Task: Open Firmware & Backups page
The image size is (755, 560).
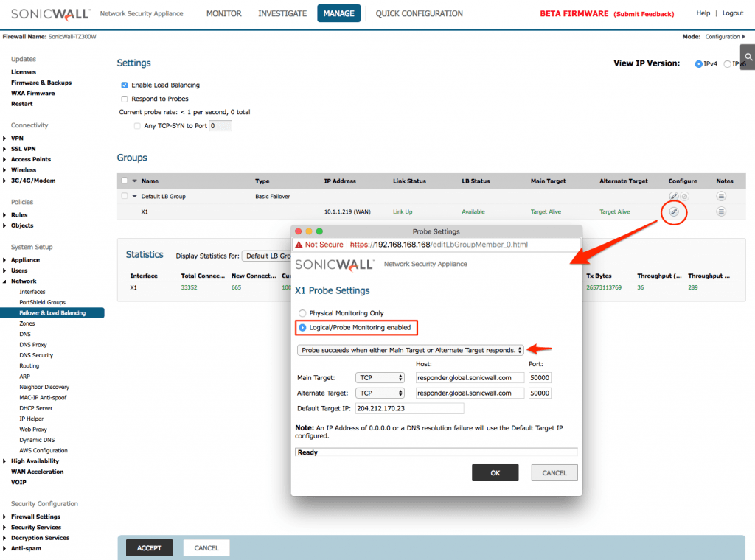Action: 41,83
